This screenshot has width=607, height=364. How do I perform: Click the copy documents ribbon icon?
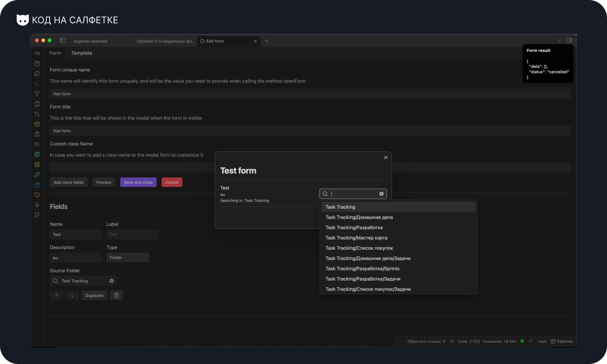[x=37, y=74]
